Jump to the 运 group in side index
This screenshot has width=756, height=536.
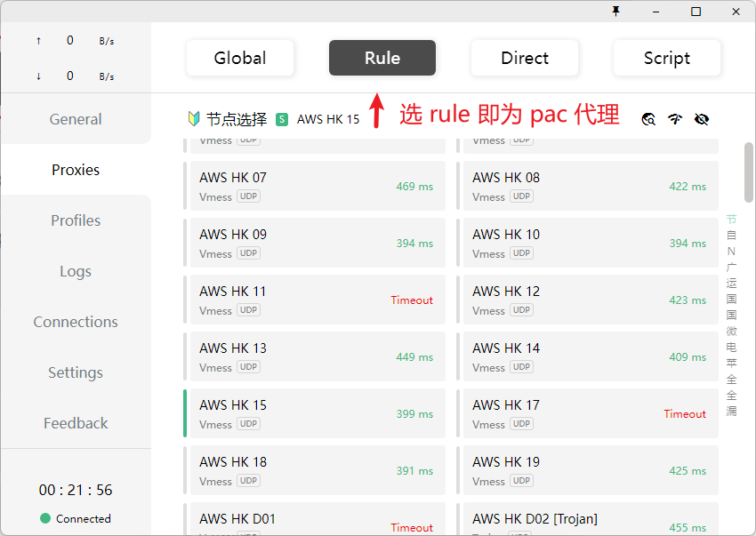[x=731, y=283]
